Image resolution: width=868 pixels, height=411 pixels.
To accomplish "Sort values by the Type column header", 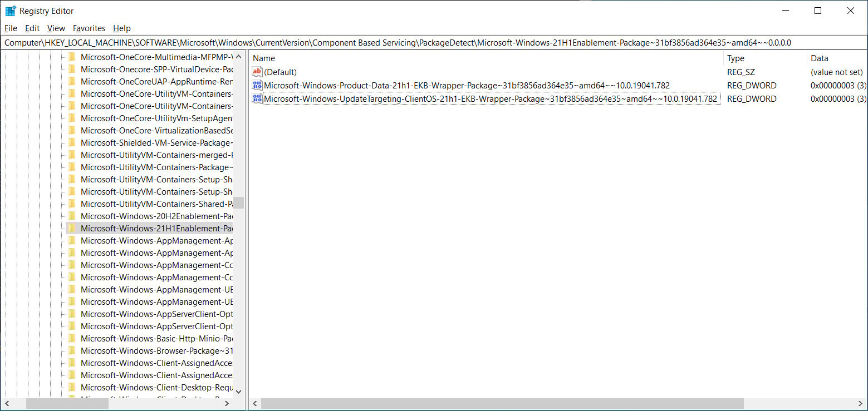I will [x=765, y=58].
